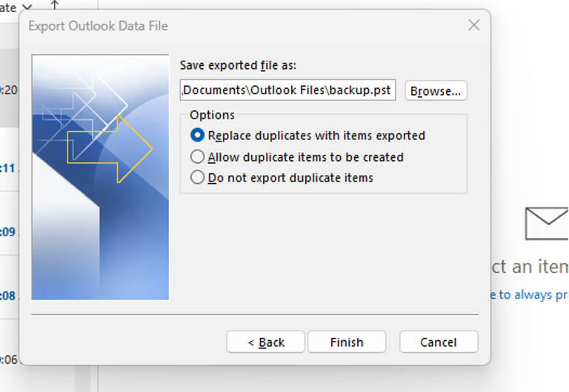Select the message timestamped :06
This screenshot has width=569, height=392.
[x=9, y=359]
